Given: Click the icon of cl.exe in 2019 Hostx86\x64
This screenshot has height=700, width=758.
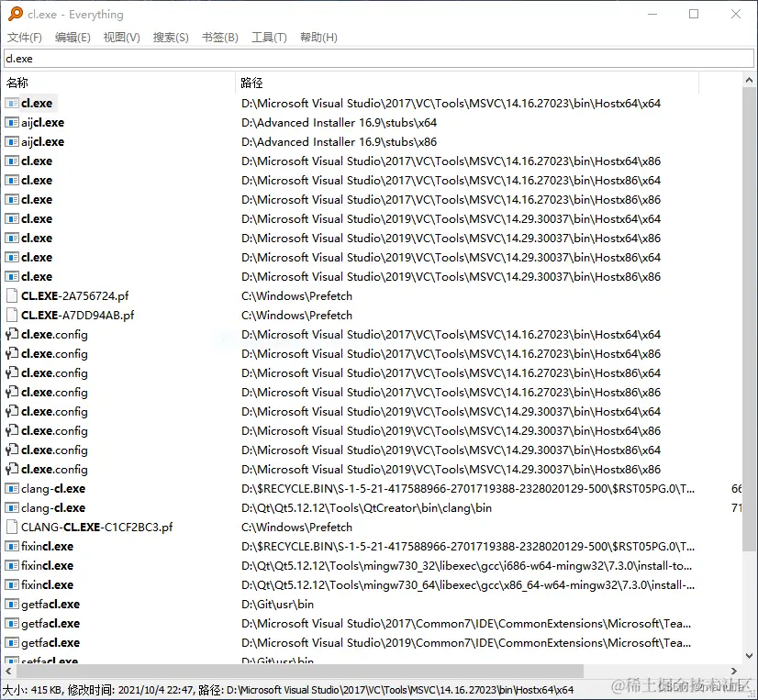Looking at the screenshot, I should coord(12,257).
